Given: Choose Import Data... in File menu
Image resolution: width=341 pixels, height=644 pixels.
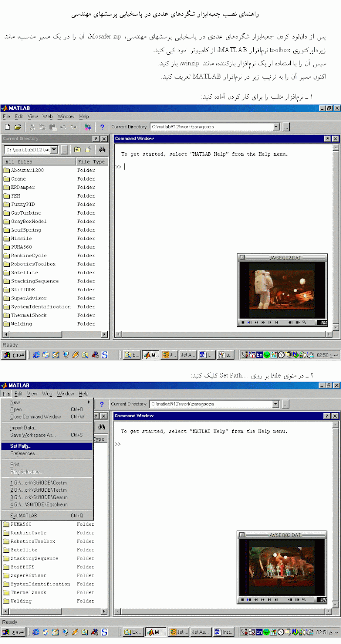Looking at the screenshot, I should tap(47, 428).
